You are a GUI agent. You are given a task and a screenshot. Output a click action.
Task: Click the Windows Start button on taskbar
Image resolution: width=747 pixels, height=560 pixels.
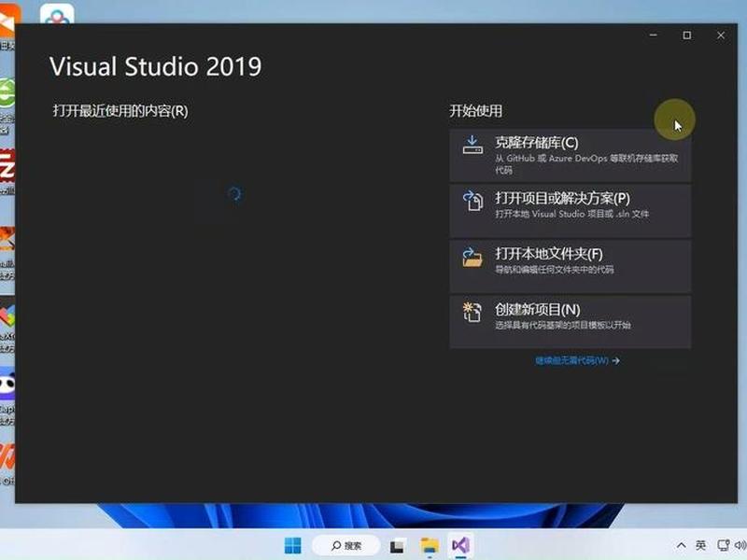tap(292, 546)
